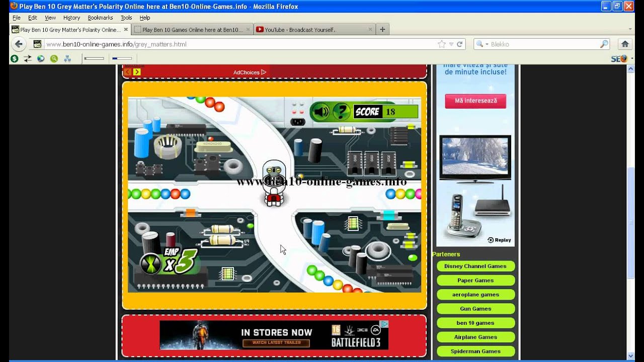This screenshot has width=644, height=362.
Task: Click the Mă interesează ad button
Action: pyautogui.click(x=475, y=101)
